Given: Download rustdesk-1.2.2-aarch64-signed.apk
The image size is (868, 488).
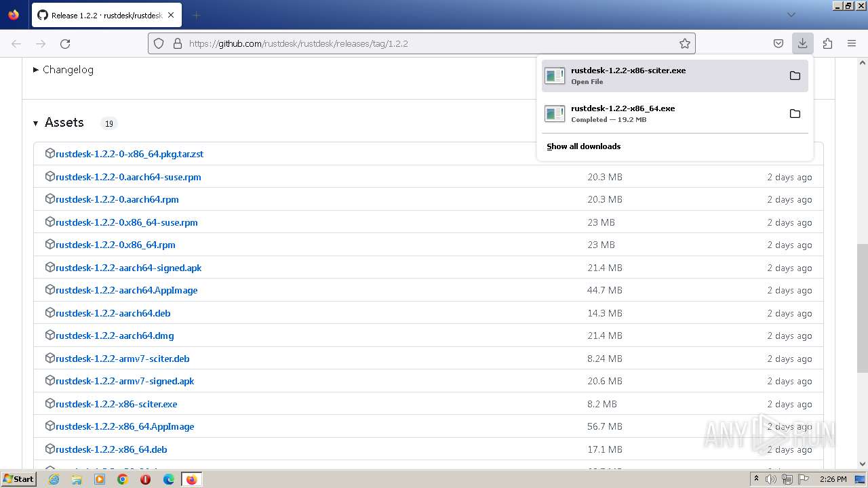Looking at the screenshot, I should pyautogui.click(x=129, y=268).
